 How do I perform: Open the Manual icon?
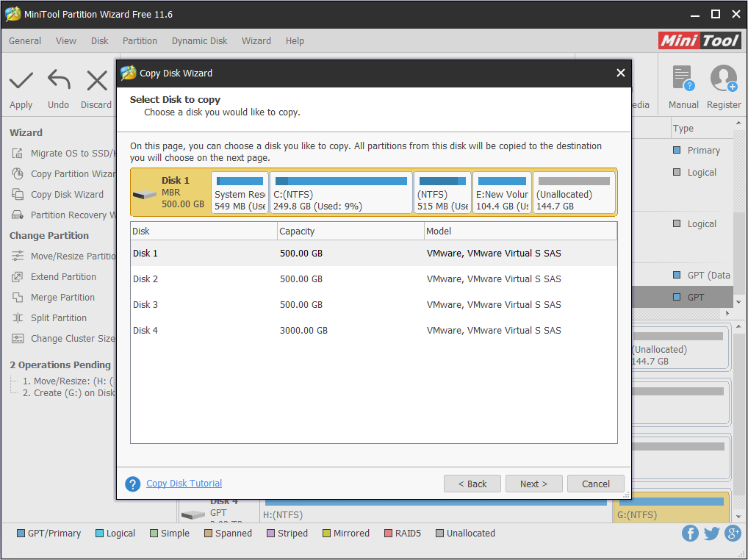coord(683,78)
